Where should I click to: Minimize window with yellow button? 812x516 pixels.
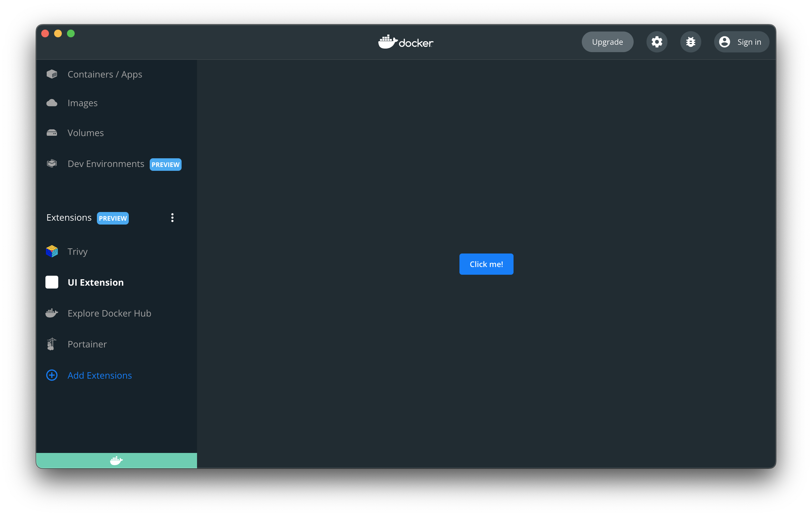(58, 33)
